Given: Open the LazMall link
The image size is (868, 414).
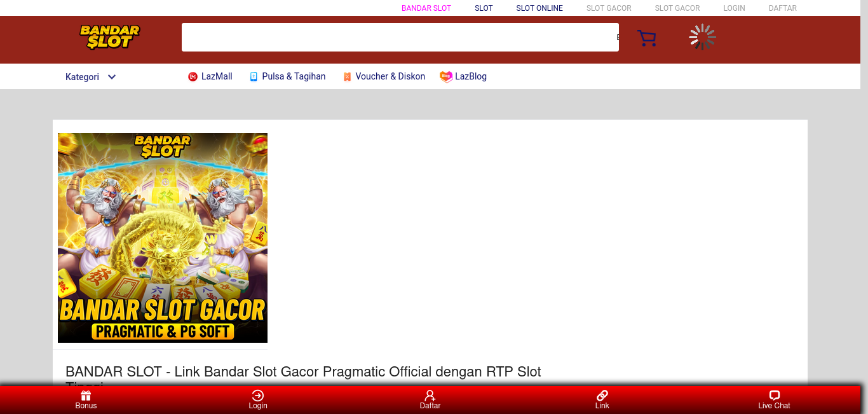Looking at the screenshot, I should pos(210,76).
